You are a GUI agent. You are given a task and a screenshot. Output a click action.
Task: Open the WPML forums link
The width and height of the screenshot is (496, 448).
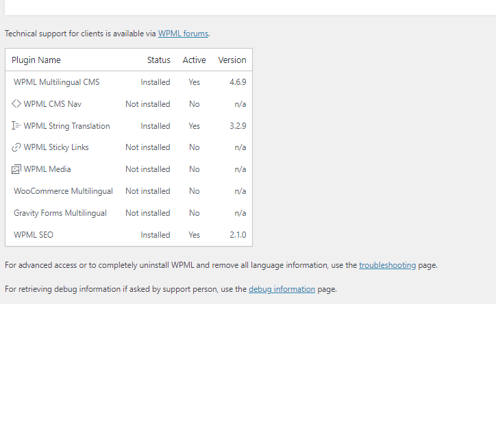[x=183, y=34]
